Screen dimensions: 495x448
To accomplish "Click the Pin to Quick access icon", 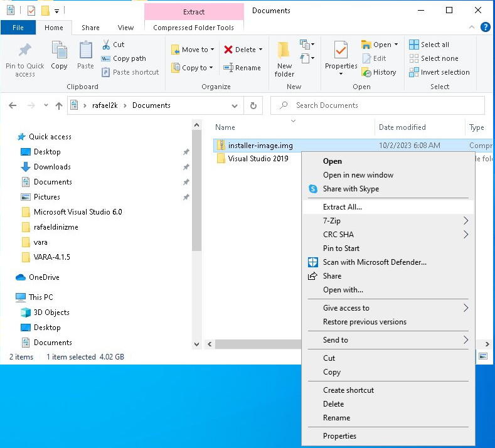I will (x=25, y=51).
